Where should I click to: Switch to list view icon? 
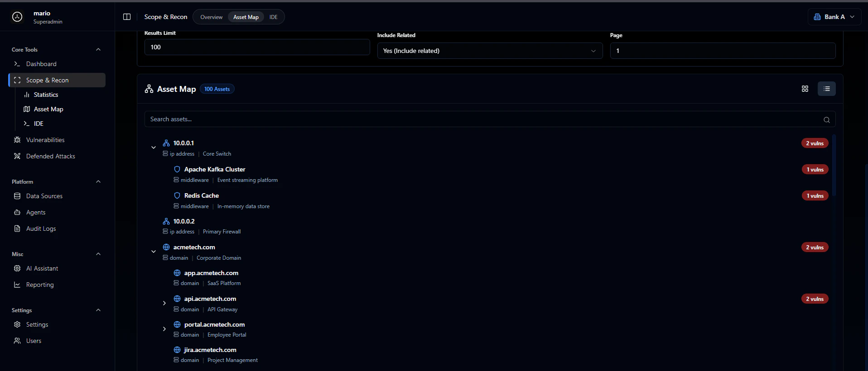tap(827, 89)
